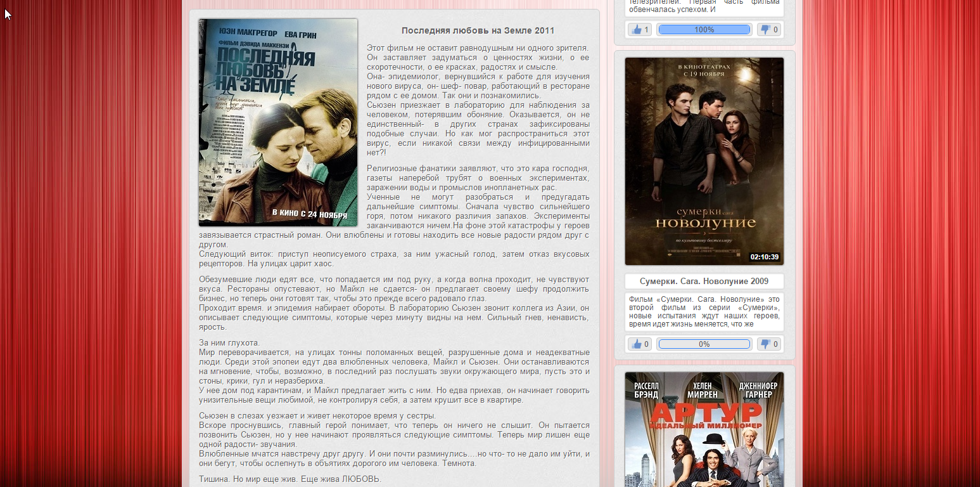Click the line За ним глухота
980x487 pixels.
[229, 343]
